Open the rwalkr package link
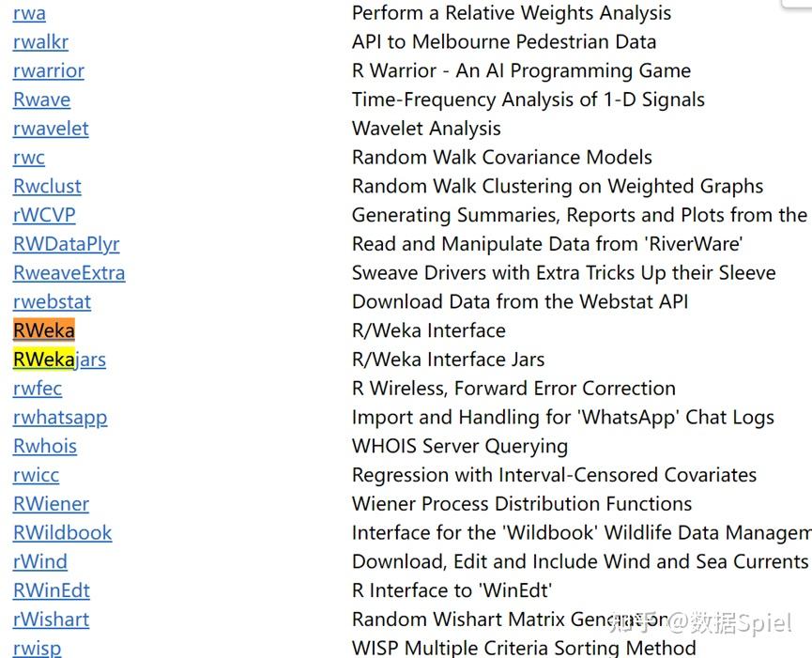Screen dimensions: 812x658 click(40, 42)
